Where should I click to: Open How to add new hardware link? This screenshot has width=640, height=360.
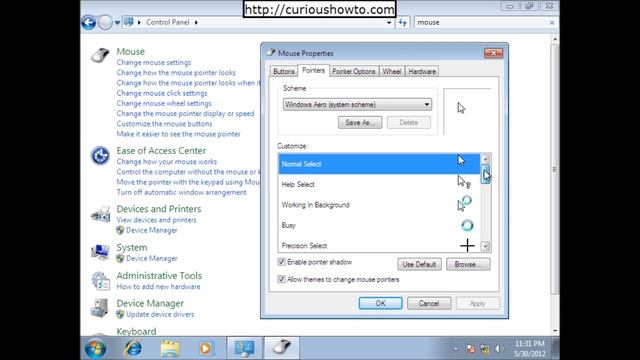158,287
